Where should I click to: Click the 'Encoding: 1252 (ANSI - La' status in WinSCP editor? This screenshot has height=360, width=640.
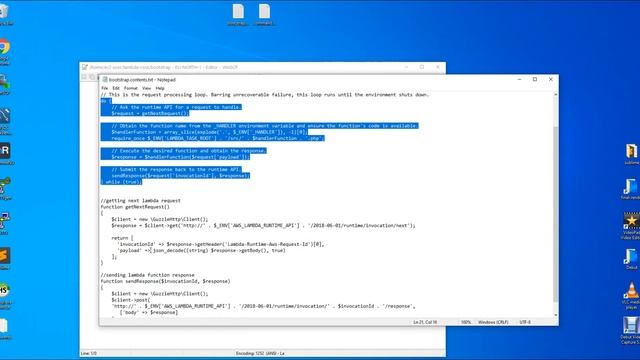[260, 353]
